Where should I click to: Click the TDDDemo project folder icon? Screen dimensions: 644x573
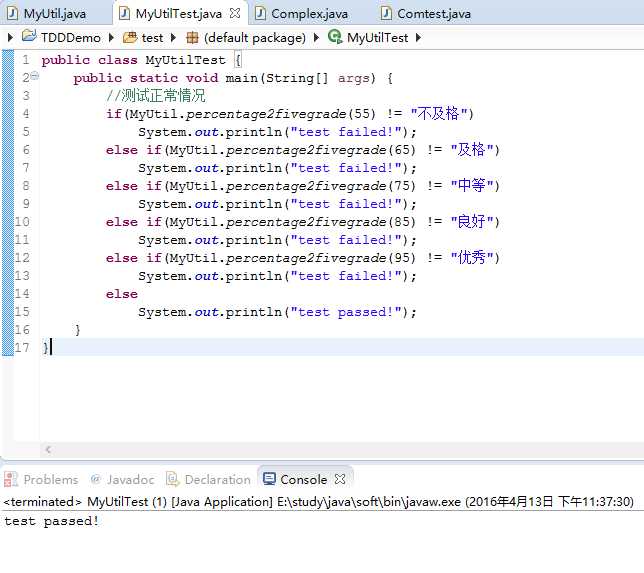point(29,36)
